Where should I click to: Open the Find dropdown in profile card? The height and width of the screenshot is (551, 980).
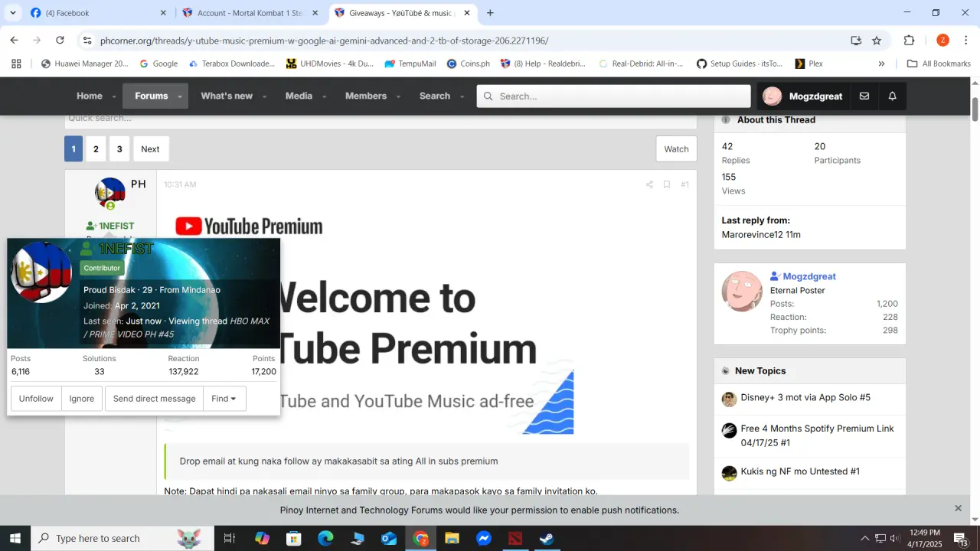click(x=224, y=399)
